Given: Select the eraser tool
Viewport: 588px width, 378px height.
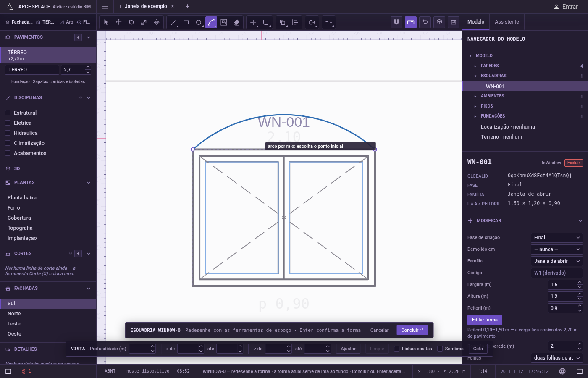Looking at the screenshot, I should coord(236,22).
